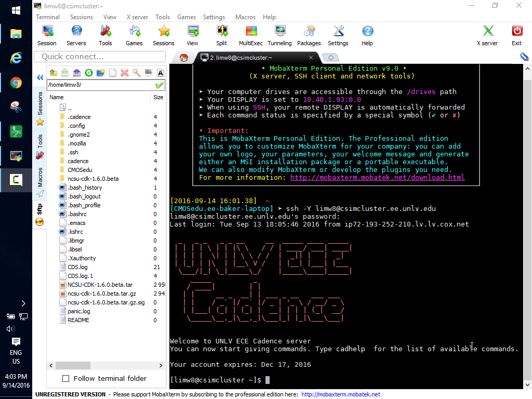Click the new tab button beside the session tab
The height and width of the screenshot is (399, 532).
(331, 58)
